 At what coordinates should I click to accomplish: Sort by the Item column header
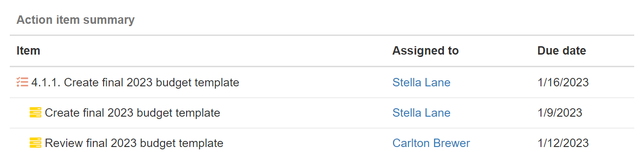pyautogui.click(x=28, y=51)
